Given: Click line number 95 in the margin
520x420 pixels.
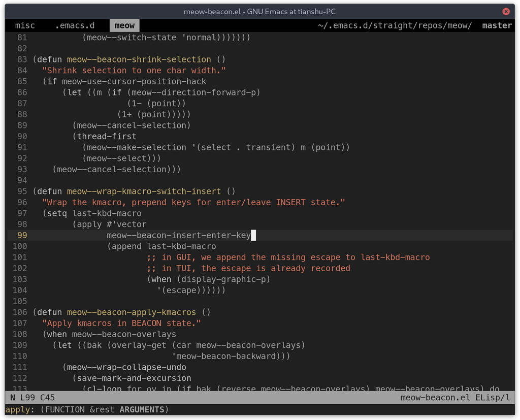Looking at the screenshot, I should pos(22,191).
